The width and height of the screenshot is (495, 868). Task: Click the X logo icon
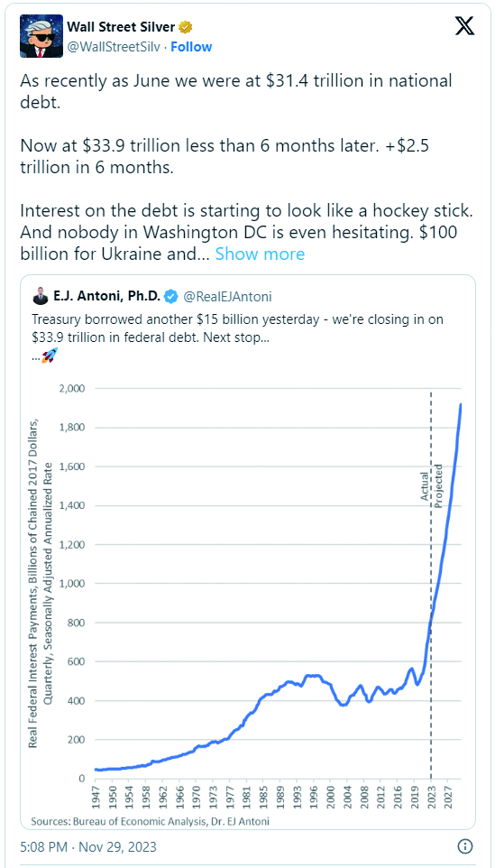(464, 26)
